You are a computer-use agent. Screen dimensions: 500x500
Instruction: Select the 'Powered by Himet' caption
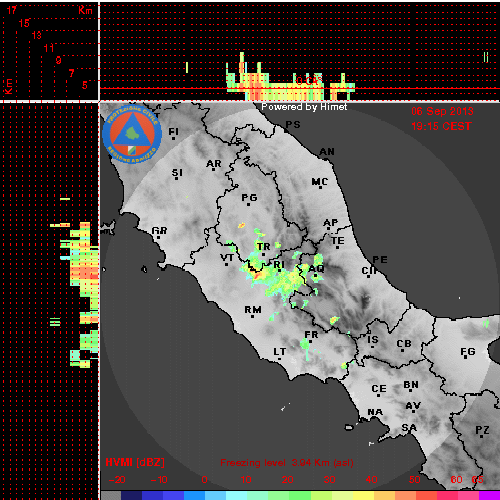[304, 107]
